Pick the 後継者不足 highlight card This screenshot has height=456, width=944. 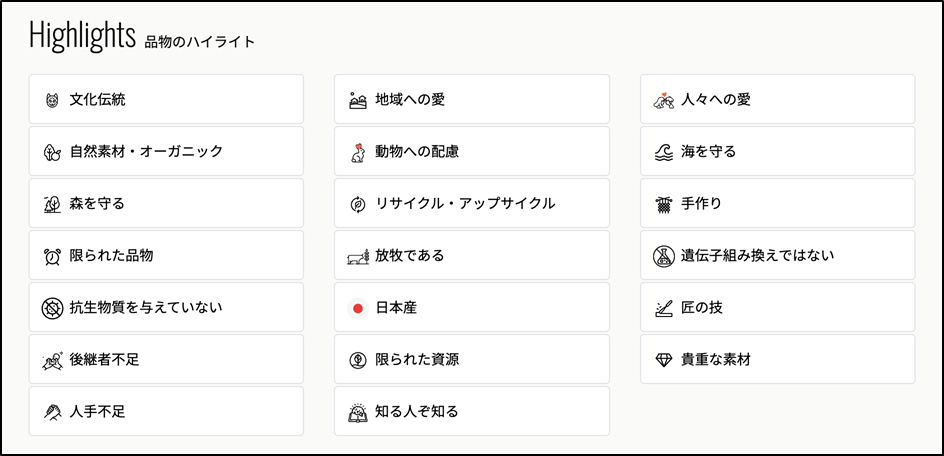166,359
